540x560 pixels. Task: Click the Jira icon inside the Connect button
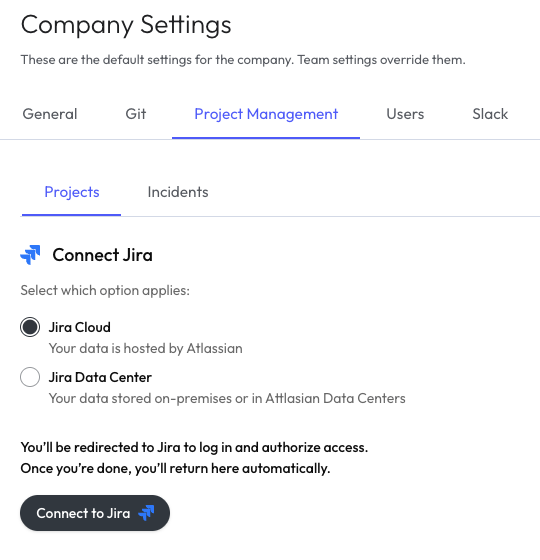(146, 513)
